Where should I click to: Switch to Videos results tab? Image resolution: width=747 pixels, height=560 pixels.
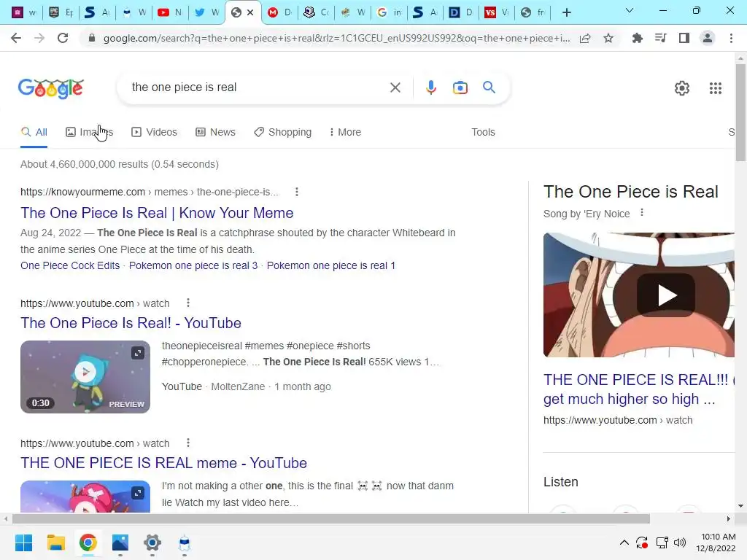pyautogui.click(x=154, y=133)
